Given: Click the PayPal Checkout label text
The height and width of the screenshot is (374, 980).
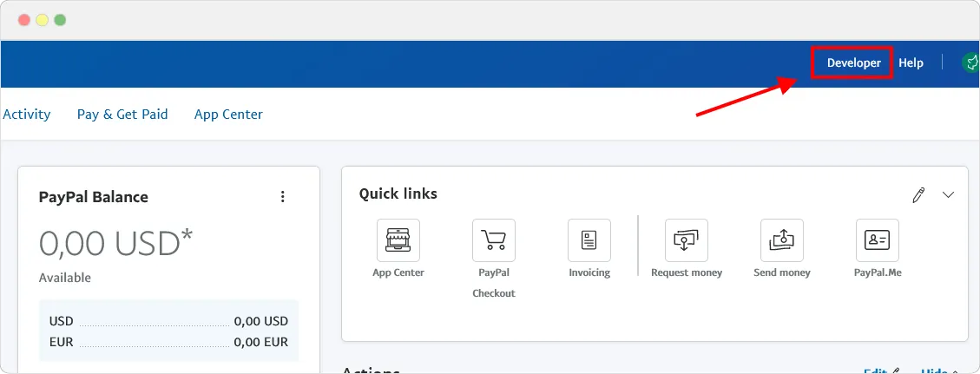Looking at the screenshot, I should click(x=494, y=283).
